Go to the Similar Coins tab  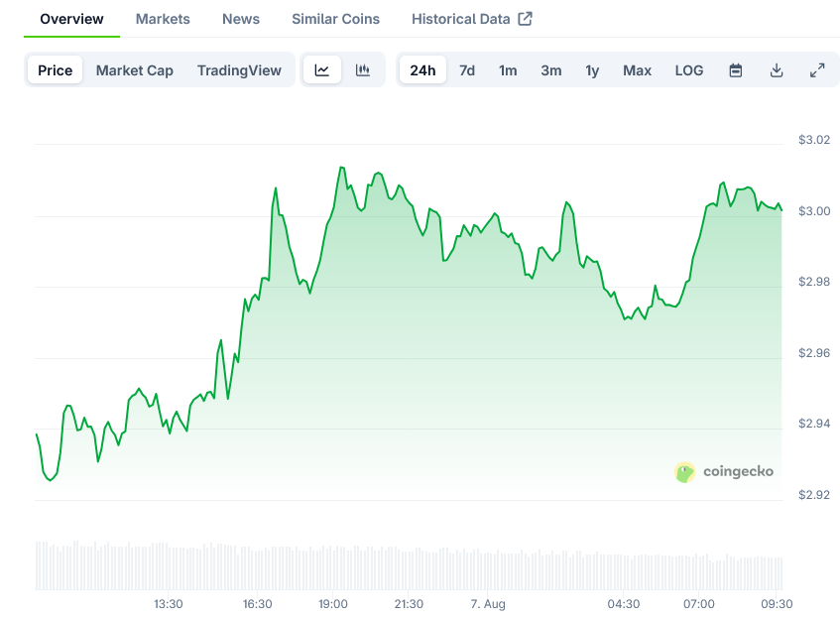pyautogui.click(x=336, y=19)
